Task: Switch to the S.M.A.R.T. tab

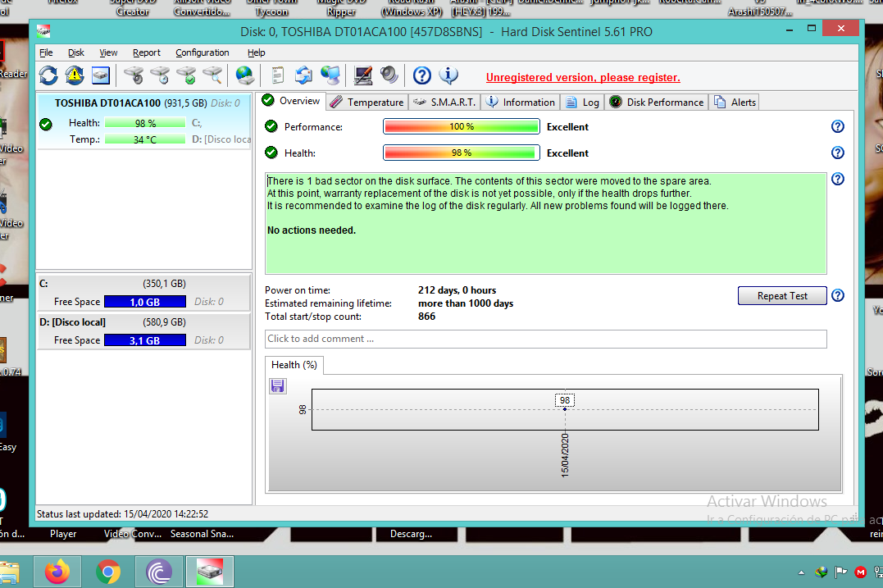Action: 445,103
